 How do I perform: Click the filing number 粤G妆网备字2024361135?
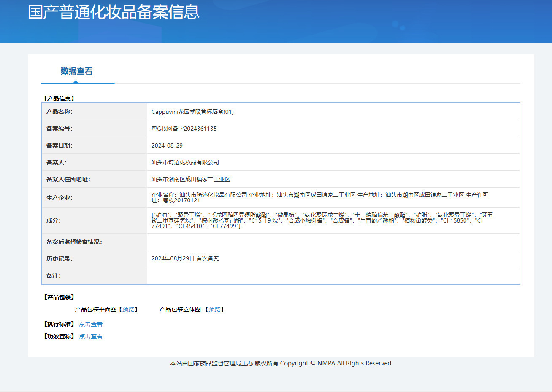pos(184,129)
